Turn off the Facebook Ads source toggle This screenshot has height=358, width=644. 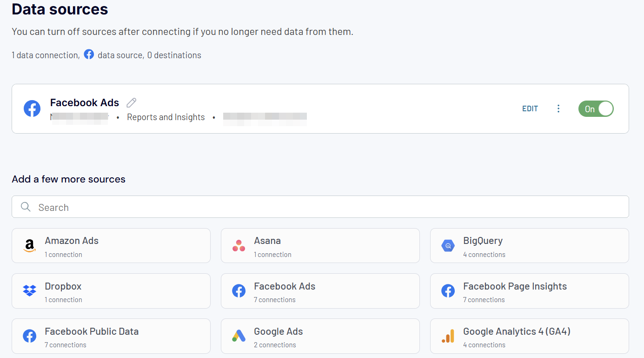[x=596, y=108]
